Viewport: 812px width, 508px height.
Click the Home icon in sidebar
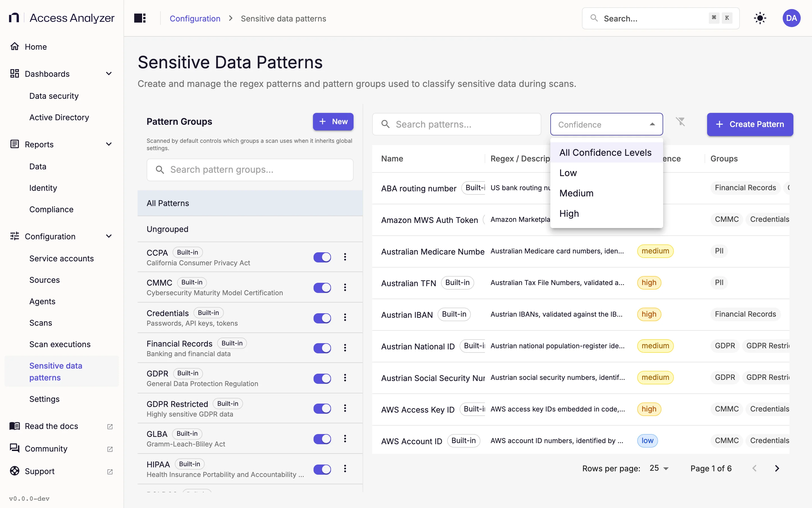pos(14,46)
